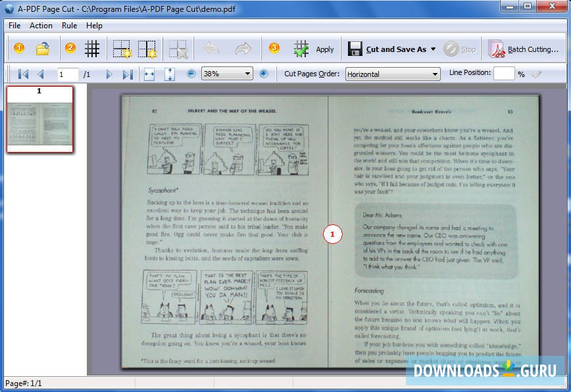571x392 pixels.
Task: Open a PDF with the folder icon
Action: pos(43,49)
